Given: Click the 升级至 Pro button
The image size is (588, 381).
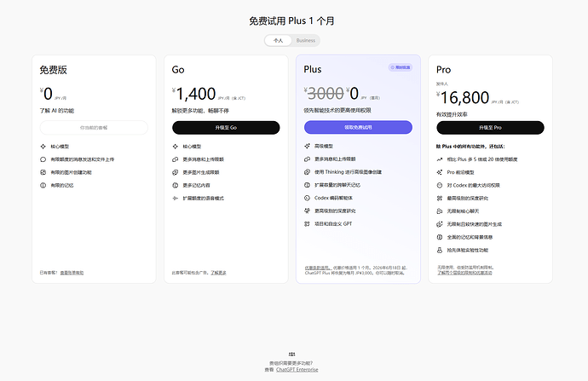Looking at the screenshot, I should (490, 128).
